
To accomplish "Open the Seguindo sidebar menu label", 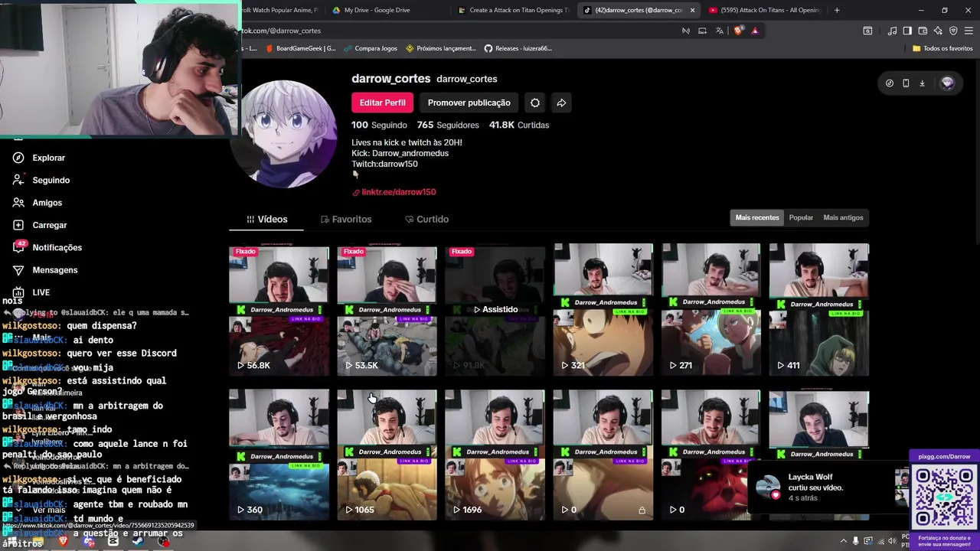I will pos(51,180).
